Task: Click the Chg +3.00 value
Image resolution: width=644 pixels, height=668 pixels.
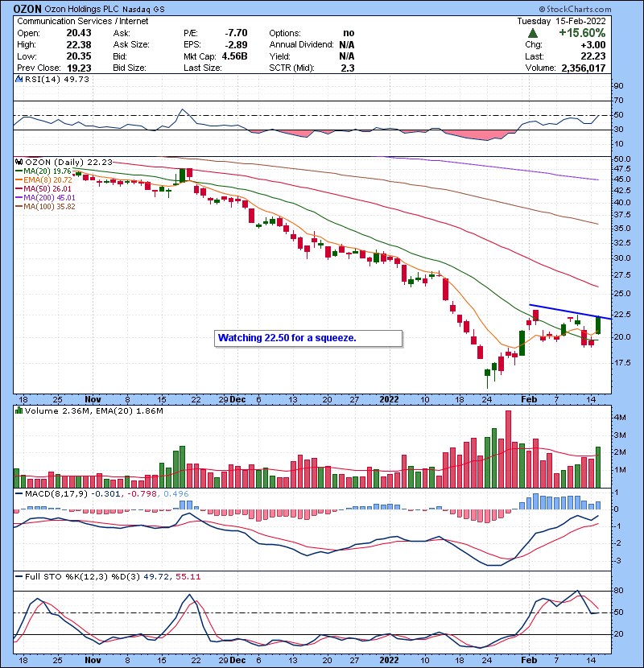Action: point(593,45)
